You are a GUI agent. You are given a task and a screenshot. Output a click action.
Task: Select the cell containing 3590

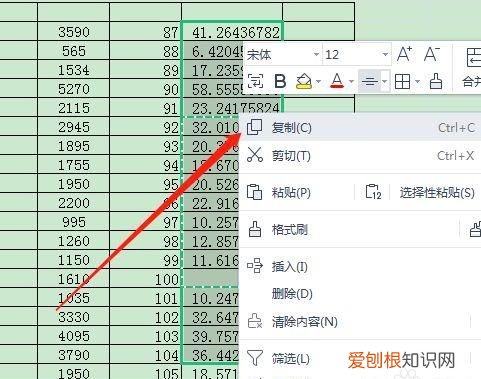click(x=74, y=32)
